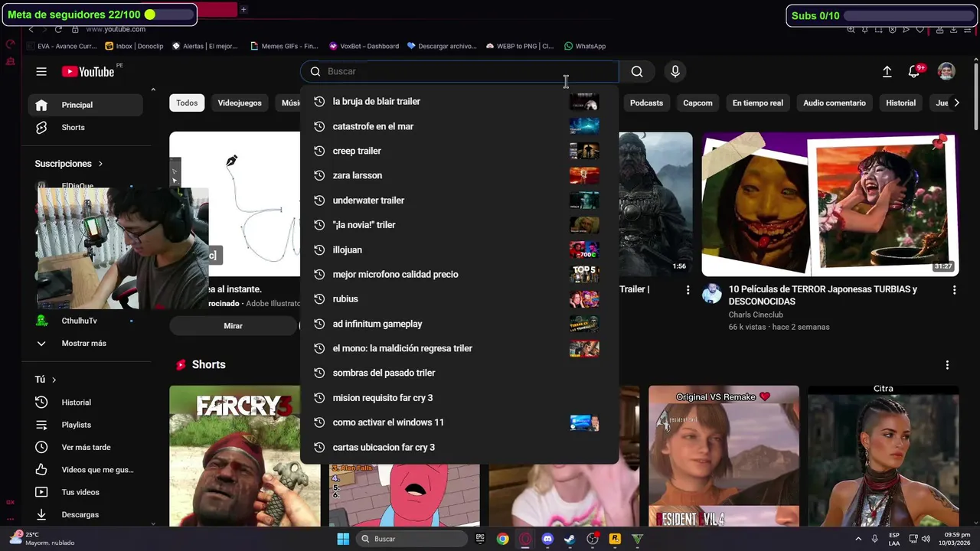Open the account avatar menu

[946, 71]
